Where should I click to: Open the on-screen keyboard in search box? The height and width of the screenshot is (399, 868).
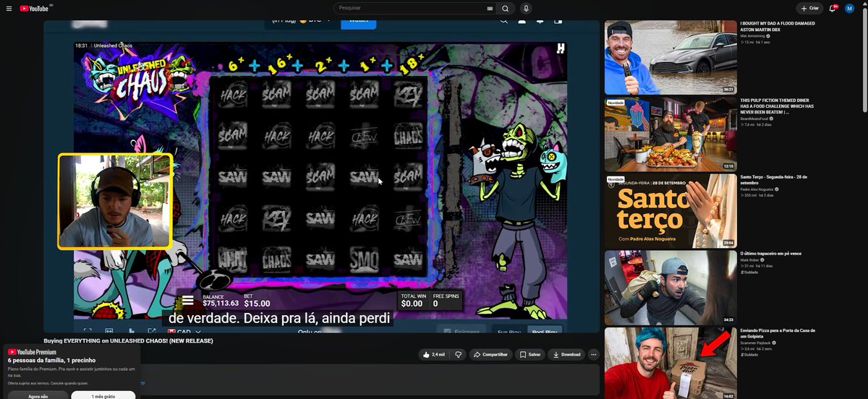(x=490, y=8)
